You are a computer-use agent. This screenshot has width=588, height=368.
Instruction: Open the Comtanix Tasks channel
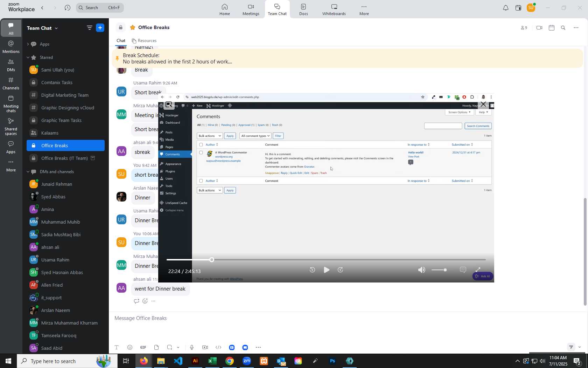(65, 83)
